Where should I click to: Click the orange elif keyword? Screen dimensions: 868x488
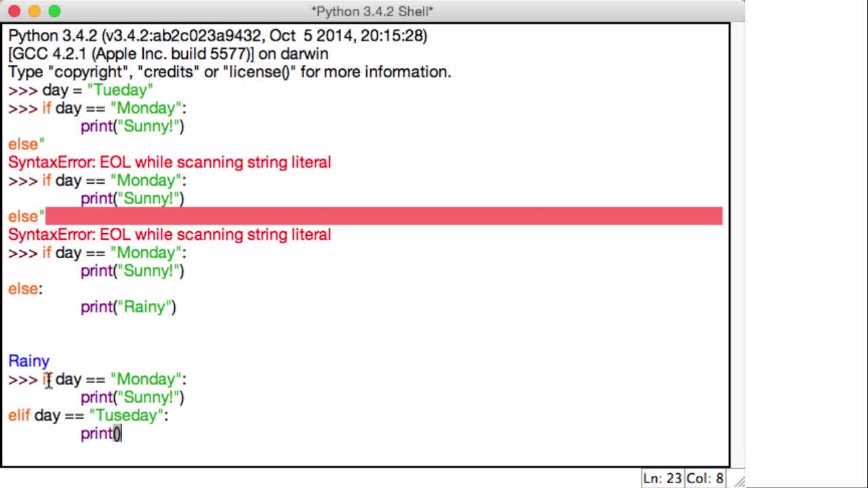tap(19, 415)
